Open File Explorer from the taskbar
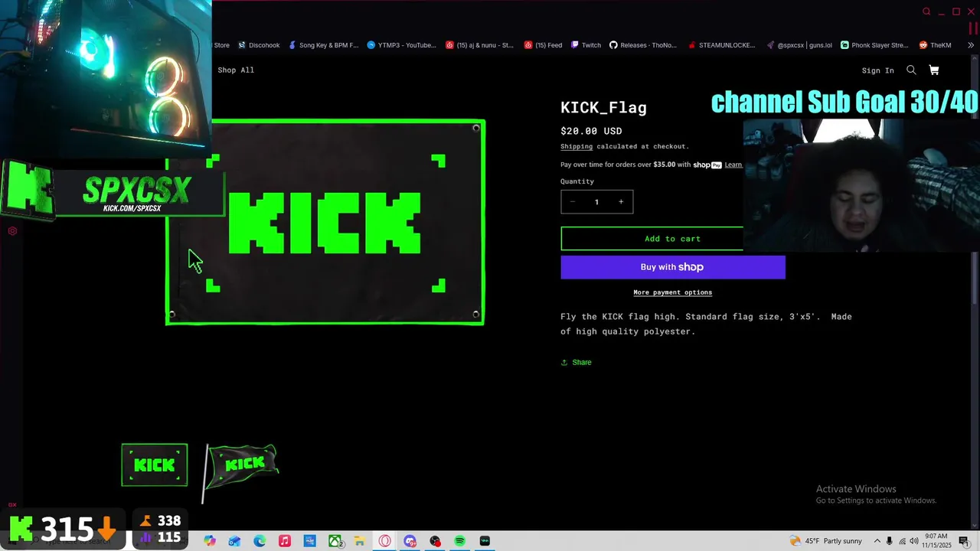The image size is (980, 551). [359, 541]
